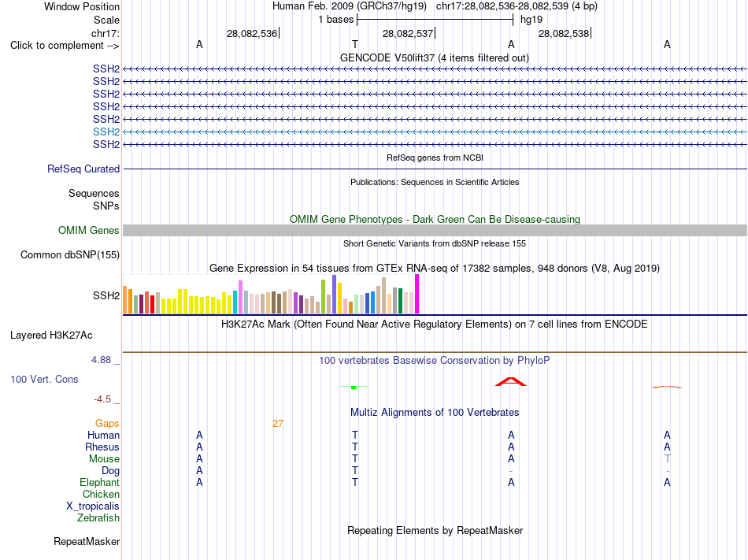The image size is (748, 560).
Task: Click the T base in the complement sequence row
Action: tap(355, 44)
